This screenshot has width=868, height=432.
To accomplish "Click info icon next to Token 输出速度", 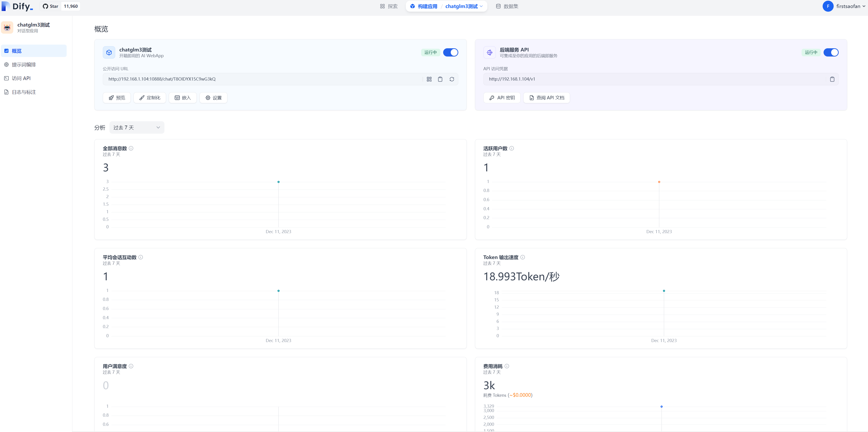I will pyautogui.click(x=523, y=257).
